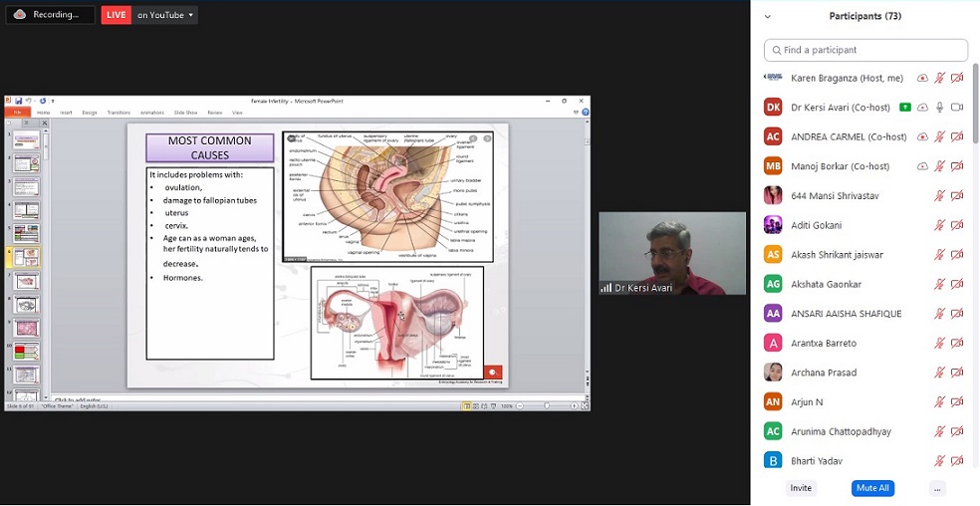This screenshot has width=980, height=506.
Task: Click the Find a participant search field
Action: (x=865, y=50)
